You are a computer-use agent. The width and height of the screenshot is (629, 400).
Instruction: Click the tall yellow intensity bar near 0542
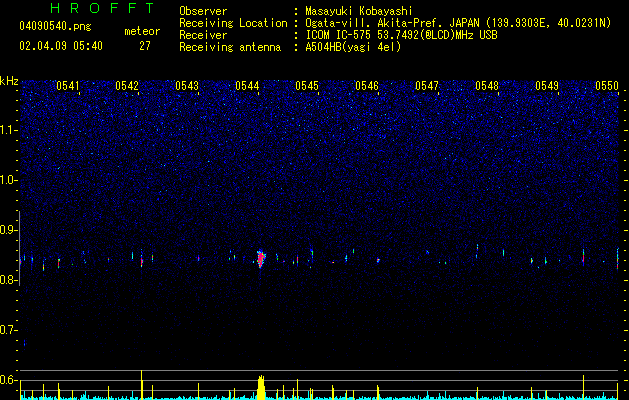[x=142, y=385]
